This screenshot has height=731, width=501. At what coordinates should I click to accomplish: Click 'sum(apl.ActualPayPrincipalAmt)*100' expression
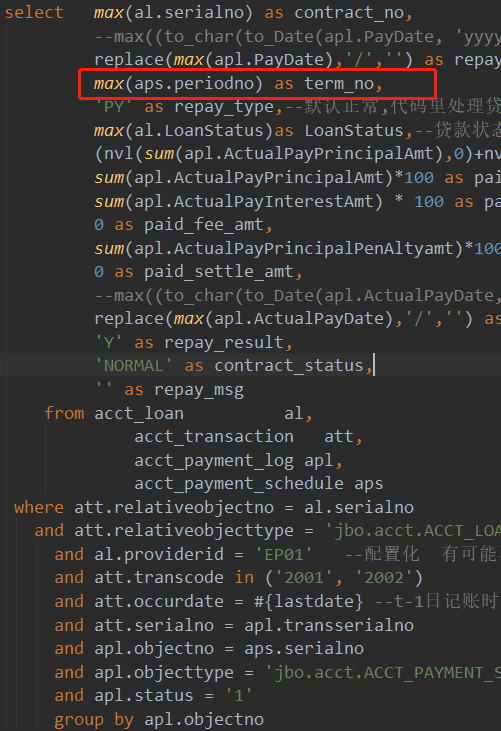pos(264,178)
